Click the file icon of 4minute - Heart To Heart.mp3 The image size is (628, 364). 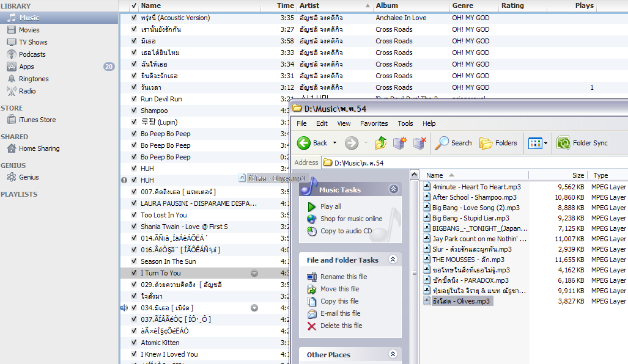pyautogui.click(x=427, y=187)
